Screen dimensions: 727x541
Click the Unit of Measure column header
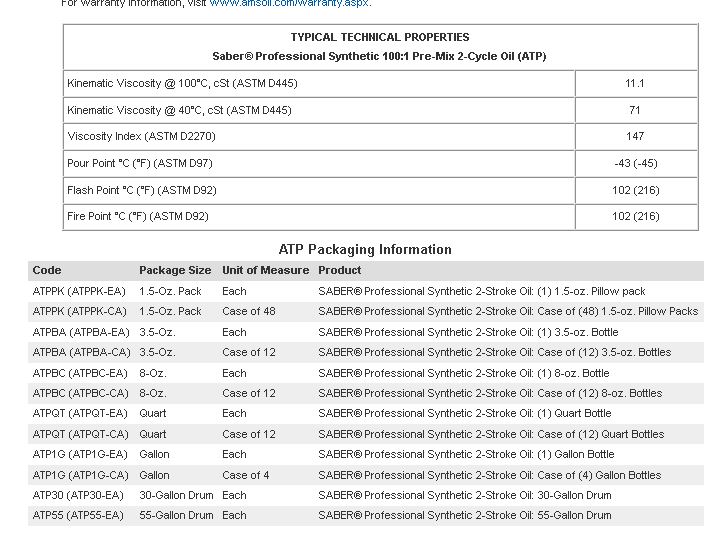point(266,270)
